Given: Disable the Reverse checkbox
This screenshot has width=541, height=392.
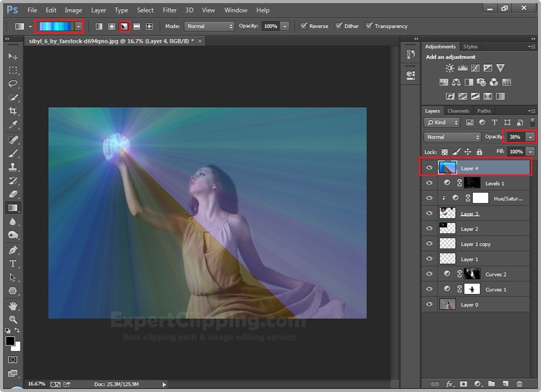Looking at the screenshot, I should [303, 27].
